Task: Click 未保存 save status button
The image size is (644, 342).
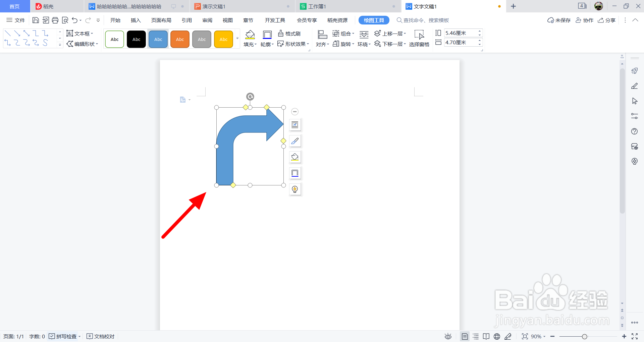Action: (559, 20)
